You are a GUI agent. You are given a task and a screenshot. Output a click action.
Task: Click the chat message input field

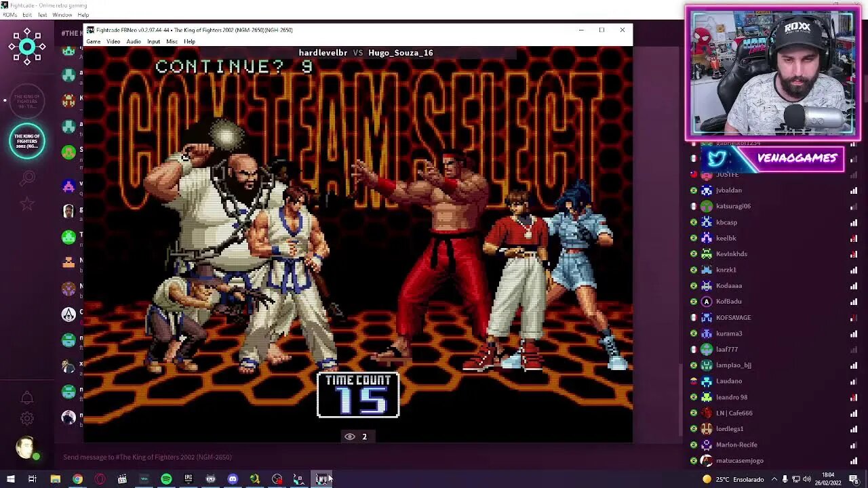pos(370,457)
